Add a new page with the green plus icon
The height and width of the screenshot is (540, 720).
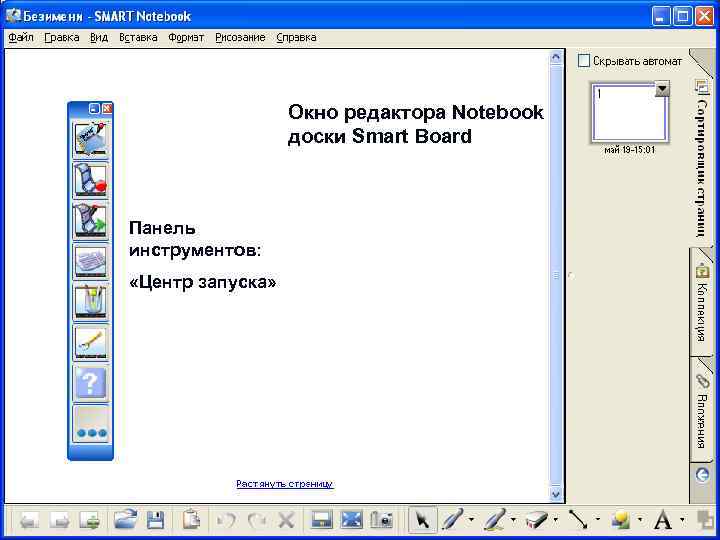(x=90, y=521)
